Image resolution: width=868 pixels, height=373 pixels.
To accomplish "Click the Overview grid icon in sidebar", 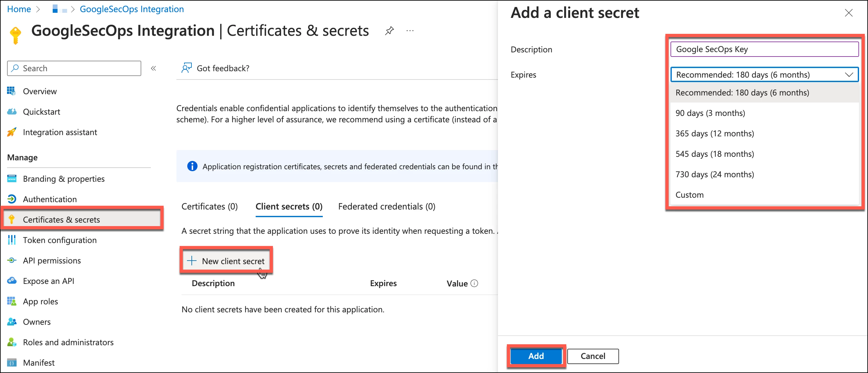I will (12, 91).
